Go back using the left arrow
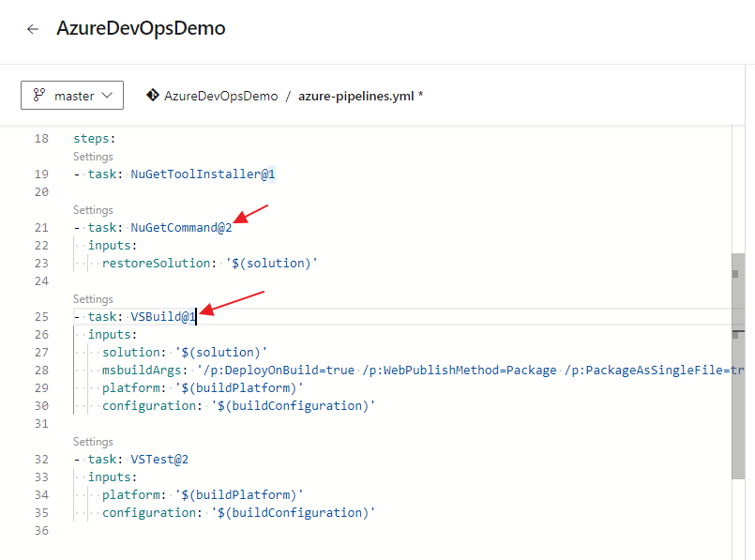This screenshot has height=560, width=755. pos(33,29)
